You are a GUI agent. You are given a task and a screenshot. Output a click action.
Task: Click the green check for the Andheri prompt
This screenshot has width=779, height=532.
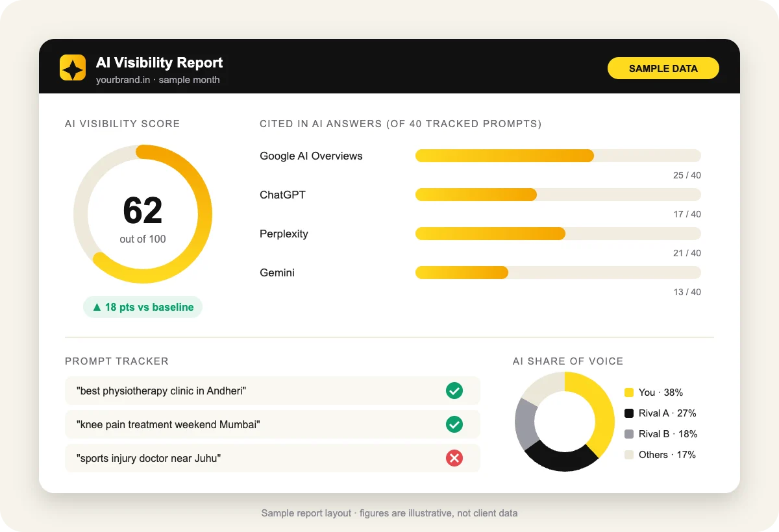(454, 391)
